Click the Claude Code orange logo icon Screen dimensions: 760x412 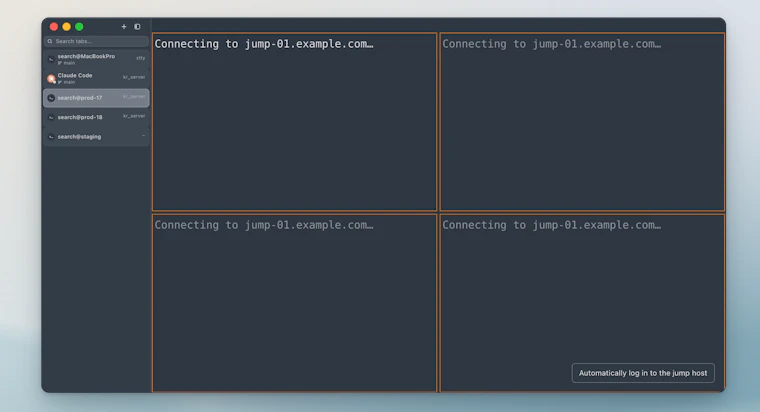51,79
